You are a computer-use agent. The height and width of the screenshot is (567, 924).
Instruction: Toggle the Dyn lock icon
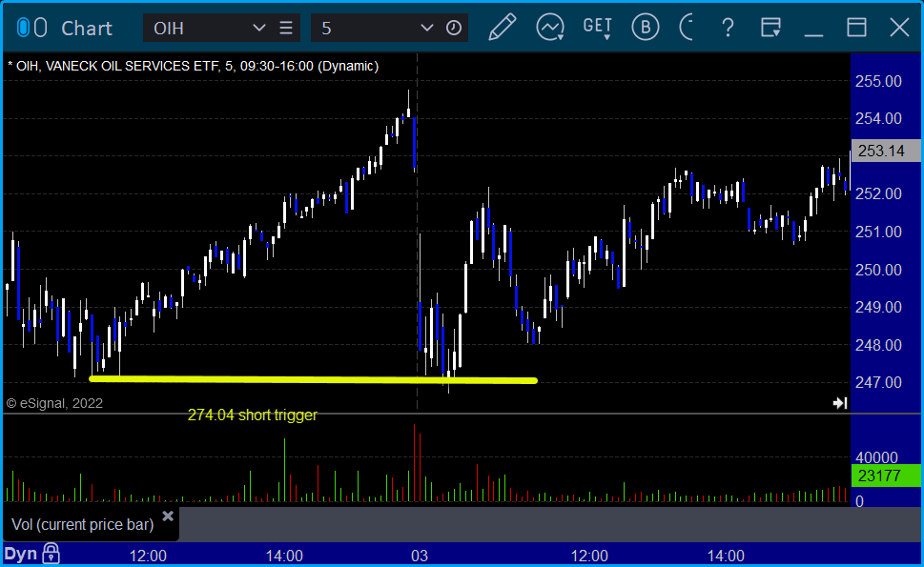tap(51, 554)
